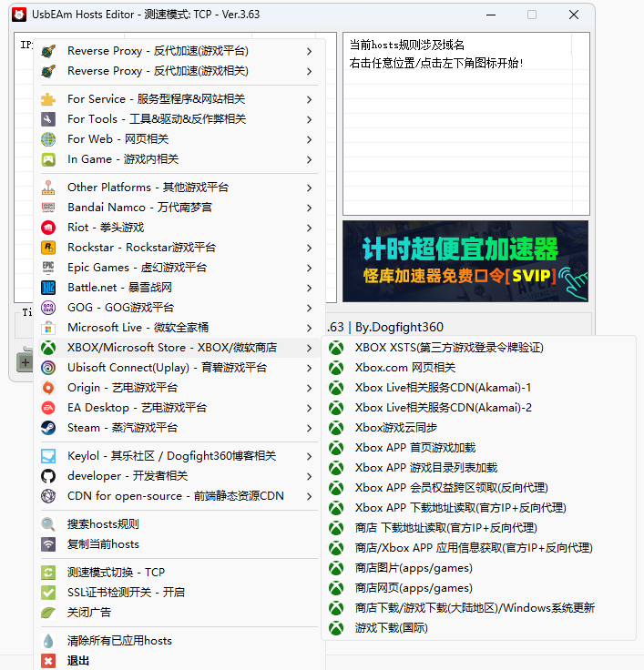Image resolution: width=644 pixels, height=670 pixels.
Task: Click the magnifier icon for 搜索hosts规则
Action: tap(48, 524)
